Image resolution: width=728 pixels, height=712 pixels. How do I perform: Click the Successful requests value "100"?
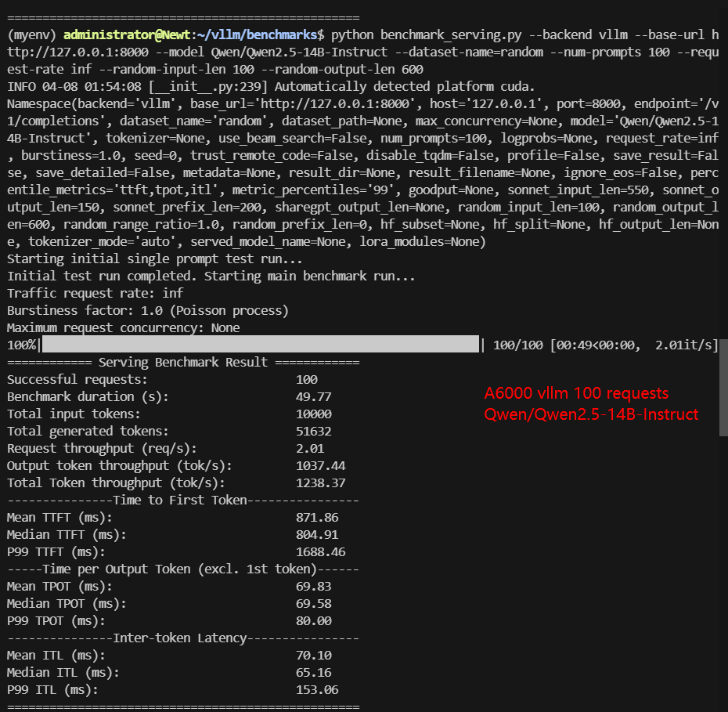coord(306,380)
